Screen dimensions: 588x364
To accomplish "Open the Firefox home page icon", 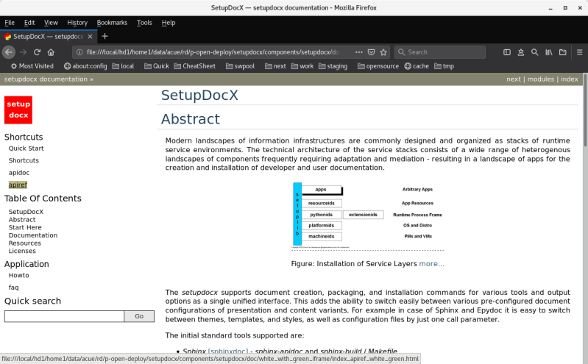I will 51,52.
